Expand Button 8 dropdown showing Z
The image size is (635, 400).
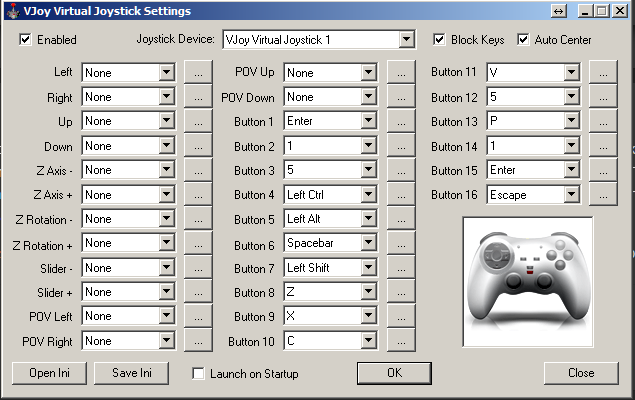pos(369,292)
